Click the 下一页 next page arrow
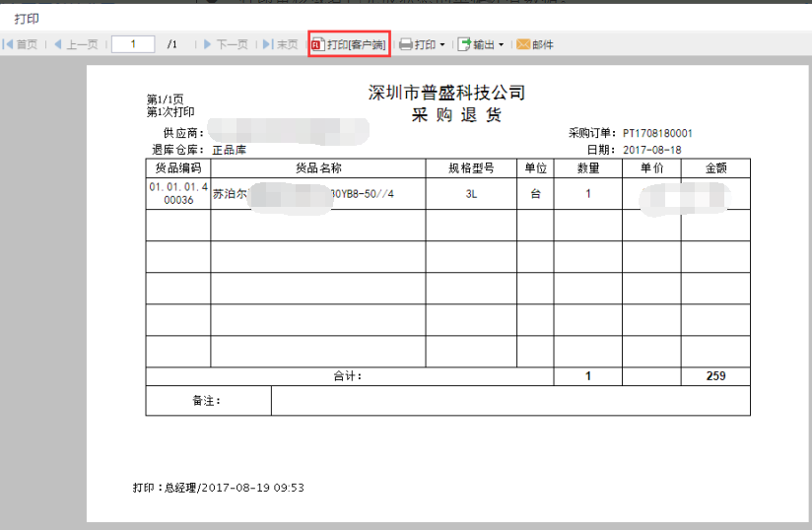 (x=208, y=44)
